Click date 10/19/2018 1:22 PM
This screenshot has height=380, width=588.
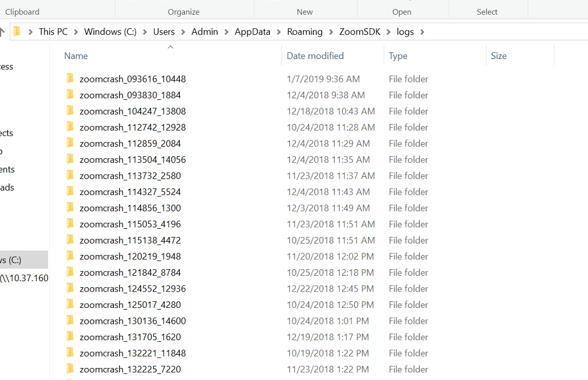tap(328, 353)
